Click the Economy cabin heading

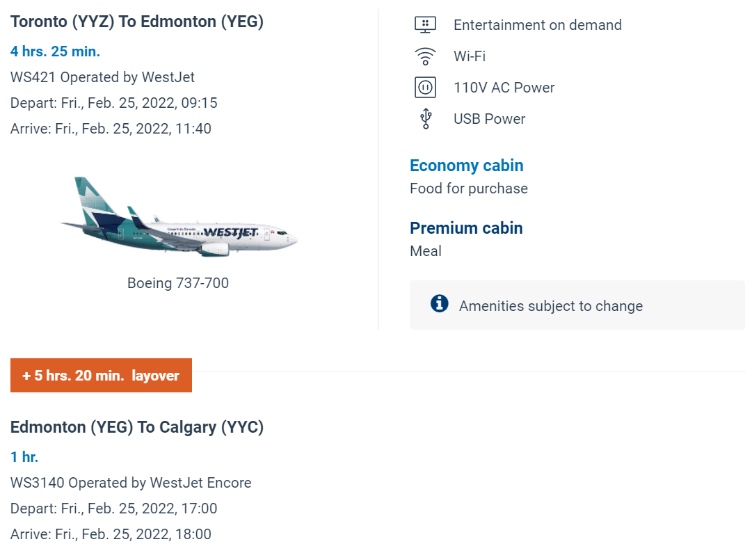pos(466,166)
